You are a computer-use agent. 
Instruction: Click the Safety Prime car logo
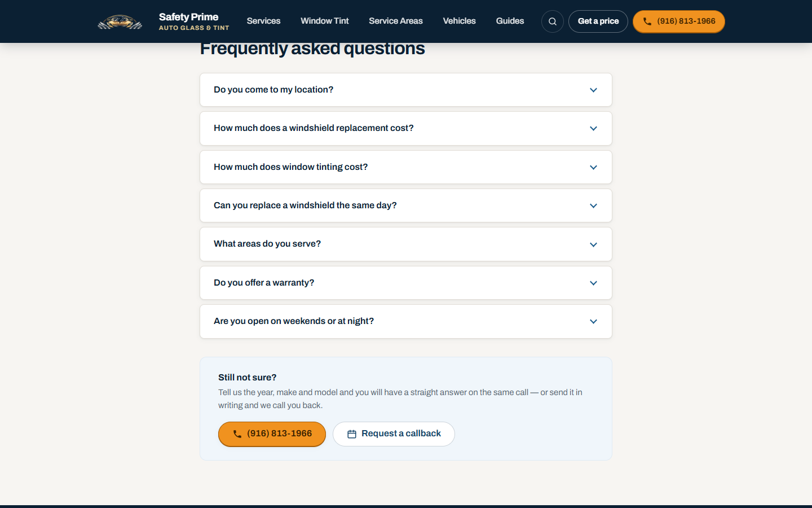coord(120,22)
